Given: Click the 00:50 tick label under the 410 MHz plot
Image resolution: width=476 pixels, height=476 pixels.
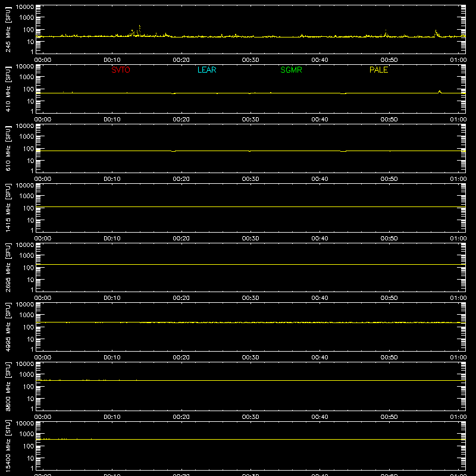Looking at the screenshot, I should point(389,120).
